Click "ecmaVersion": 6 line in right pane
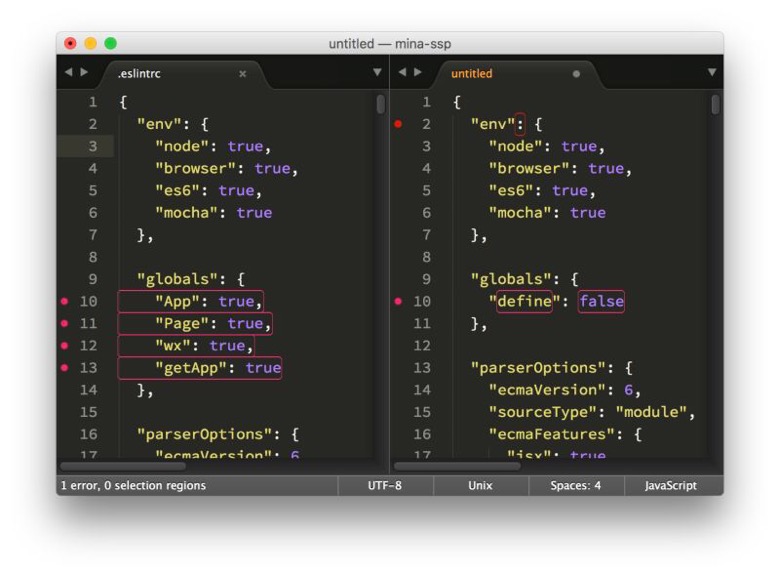780x576 pixels. tap(565, 390)
